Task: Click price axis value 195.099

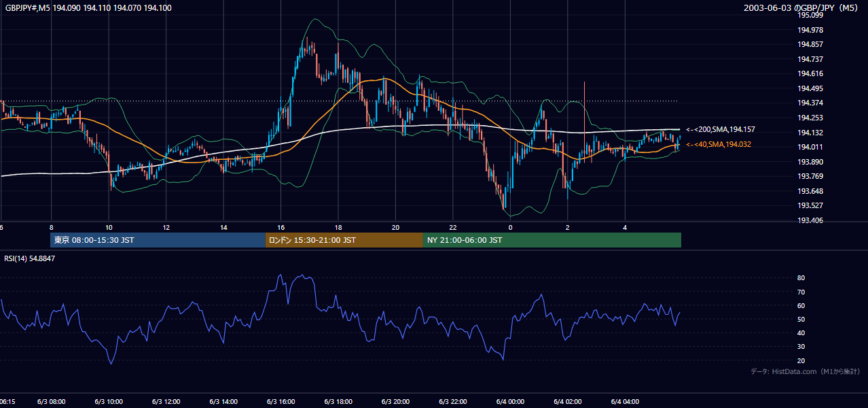Action: click(810, 15)
